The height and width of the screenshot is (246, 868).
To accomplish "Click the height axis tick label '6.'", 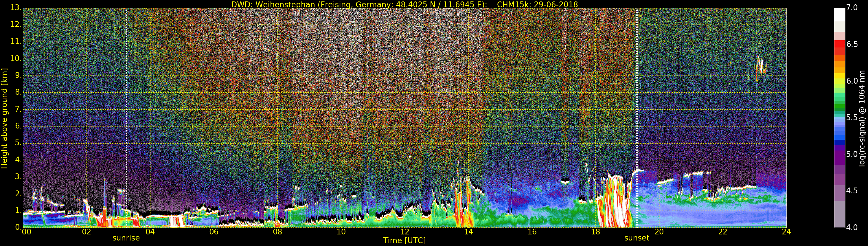I will (18, 126).
